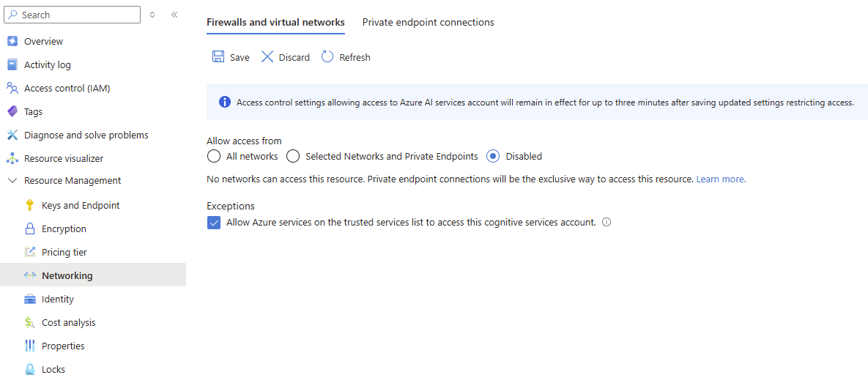Click the Refresh circular arrow icon
Image resolution: width=868 pixels, height=383 pixels.
(x=327, y=57)
